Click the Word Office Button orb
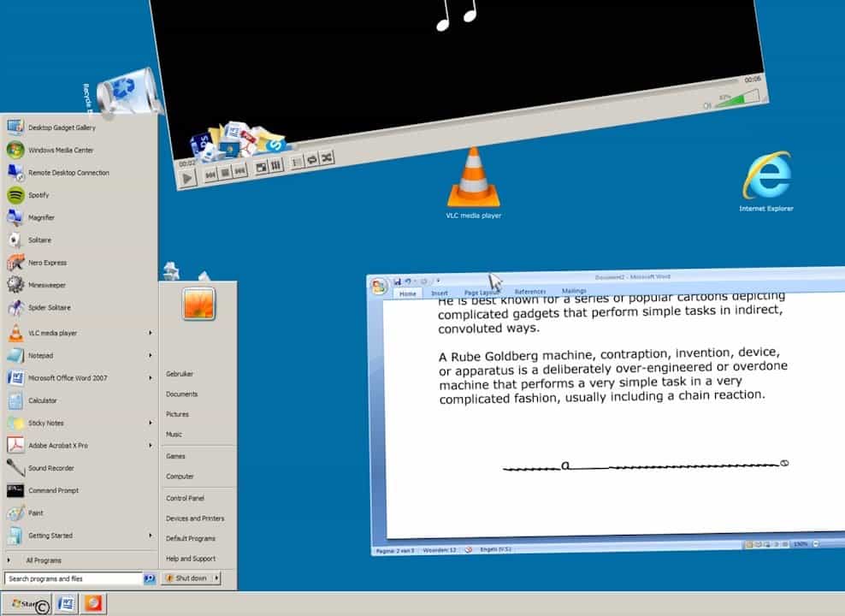The image size is (845, 616). tap(379, 286)
